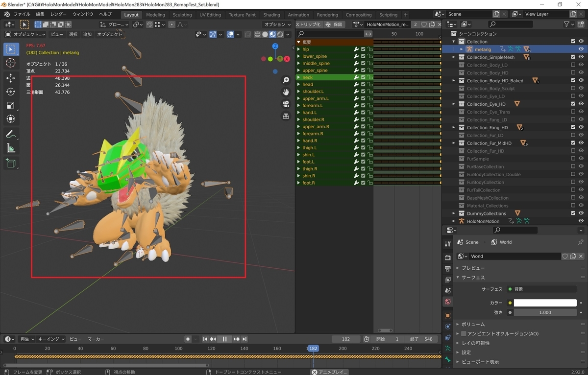
Task: Collapse the 概要 summary row
Action: pos(299,42)
